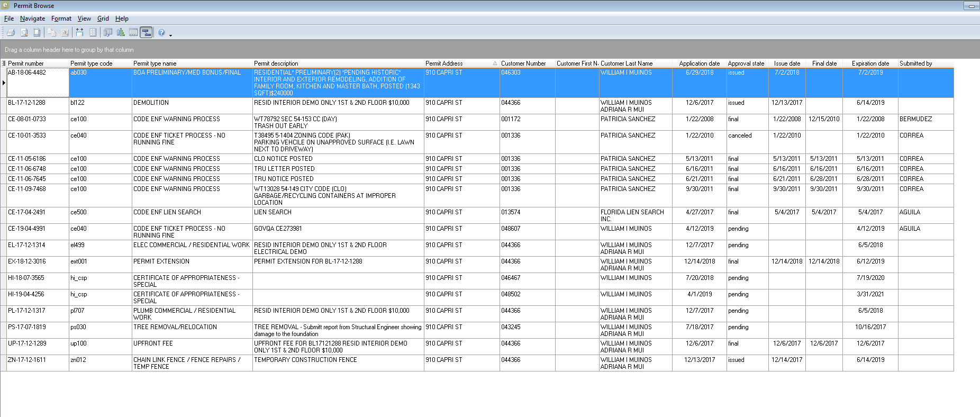Click the column width arrows icon
Screen dimensions: 980x417
click(x=80, y=33)
